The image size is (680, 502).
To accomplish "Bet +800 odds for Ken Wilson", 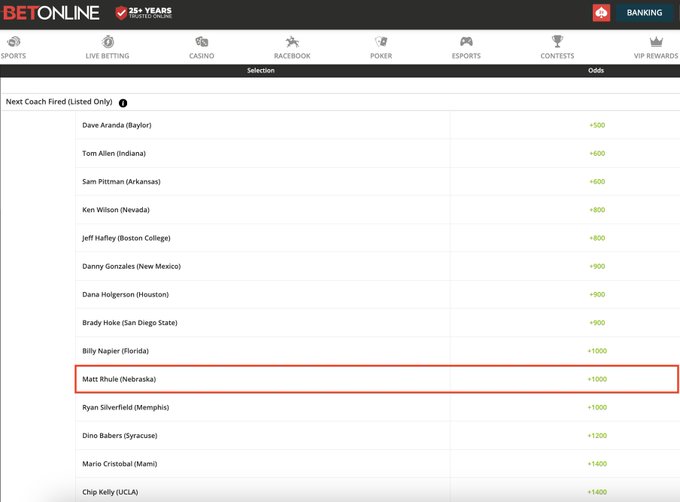I will [x=597, y=210].
